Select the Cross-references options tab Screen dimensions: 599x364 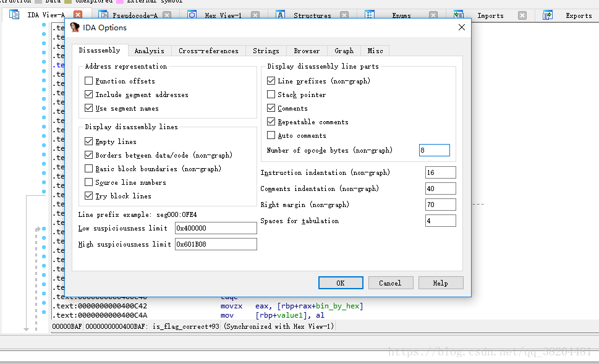click(x=208, y=51)
